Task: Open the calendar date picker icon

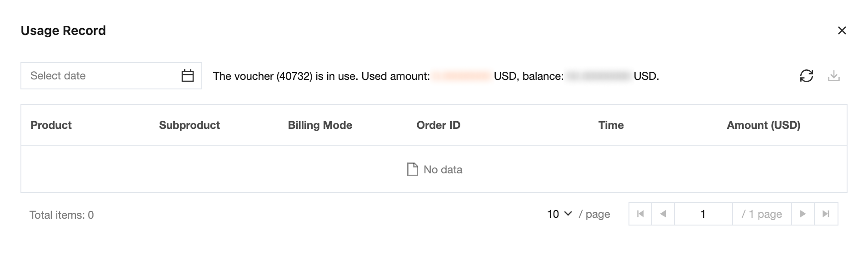Action: click(x=188, y=75)
